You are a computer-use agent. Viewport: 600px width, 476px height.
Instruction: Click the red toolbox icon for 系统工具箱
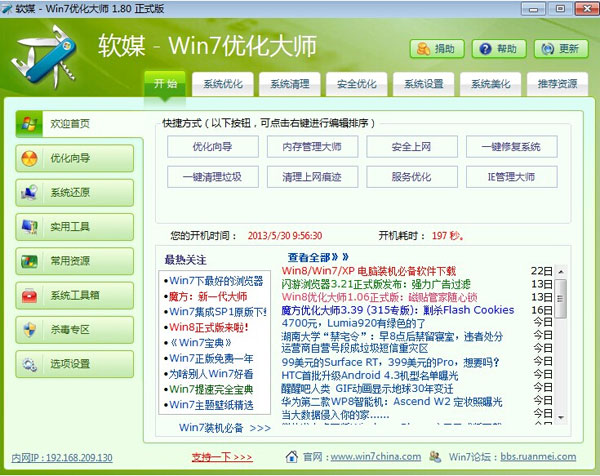(29, 295)
